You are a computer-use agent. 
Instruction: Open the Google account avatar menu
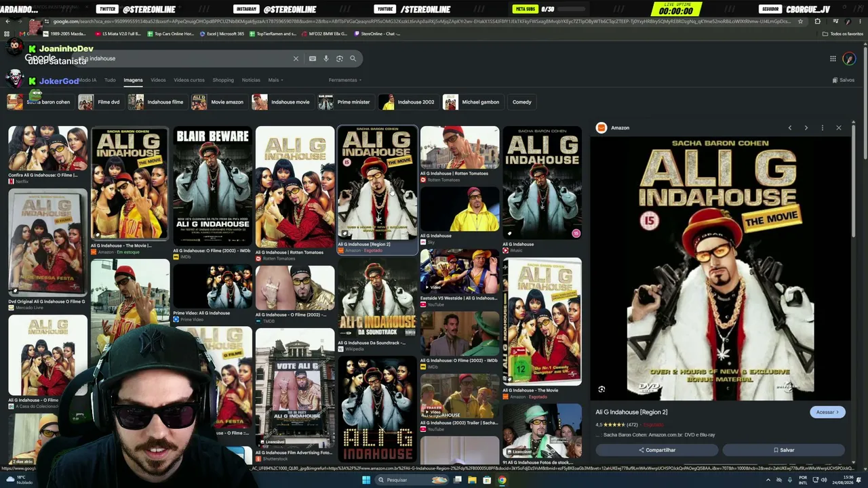point(849,59)
